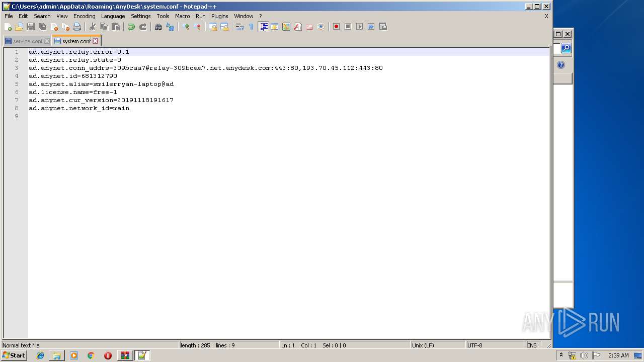
Task: Click the Save toolbar icon
Action: 31,27
